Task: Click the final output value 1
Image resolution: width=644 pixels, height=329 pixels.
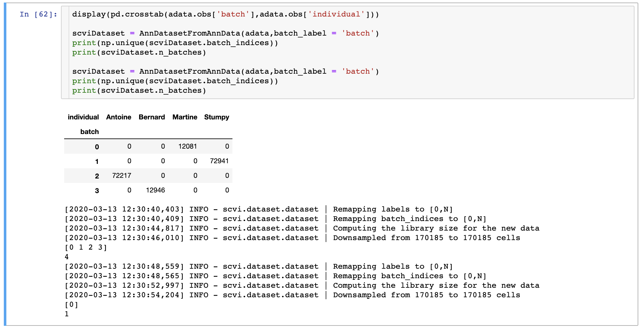Action: point(67,314)
